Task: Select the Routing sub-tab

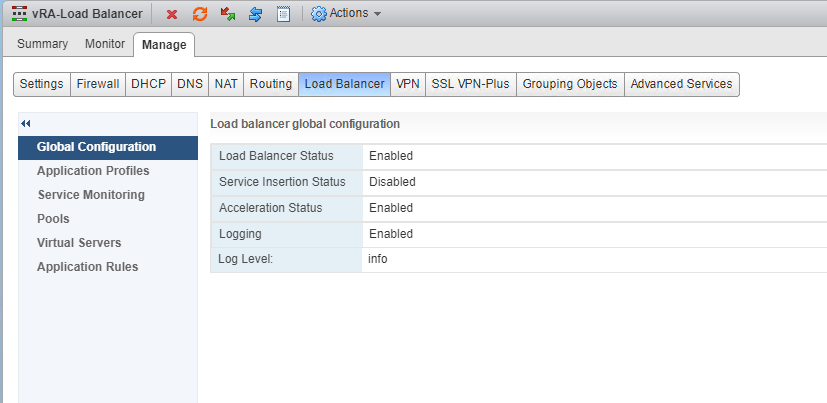Action: pyautogui.click(x=271, y=84)
